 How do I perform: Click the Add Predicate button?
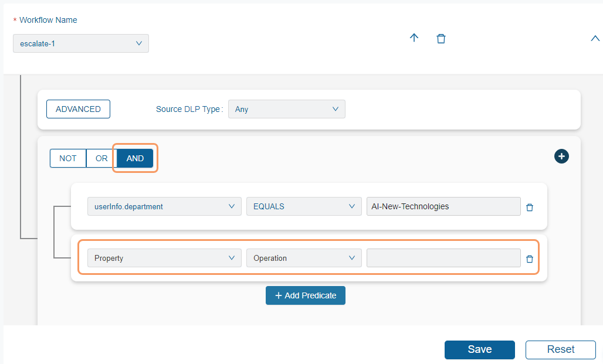305,295
